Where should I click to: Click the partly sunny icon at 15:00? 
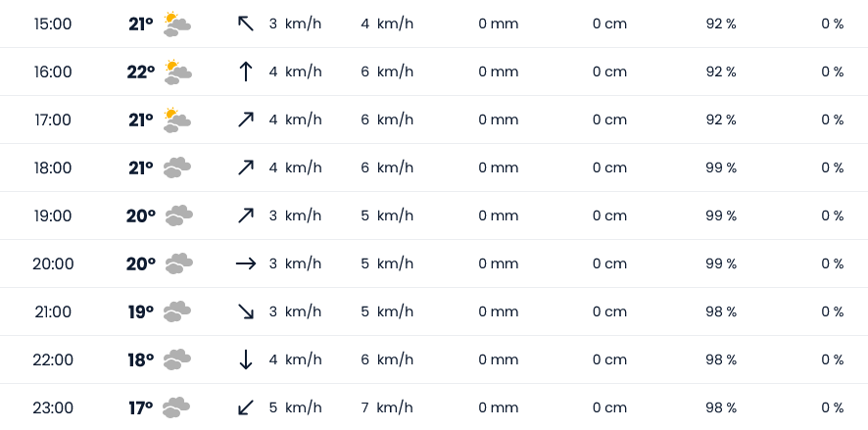pyautogui.click(x=177, y=24)
